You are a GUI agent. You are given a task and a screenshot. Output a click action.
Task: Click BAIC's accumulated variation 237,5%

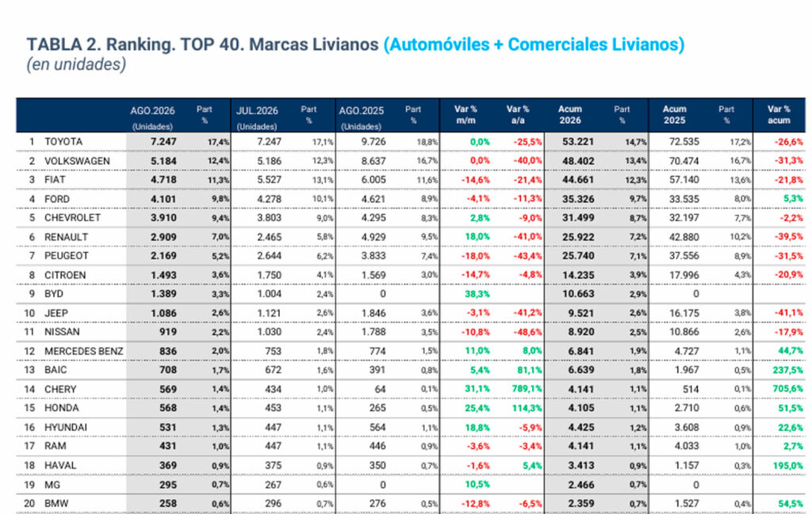(787, 370)
